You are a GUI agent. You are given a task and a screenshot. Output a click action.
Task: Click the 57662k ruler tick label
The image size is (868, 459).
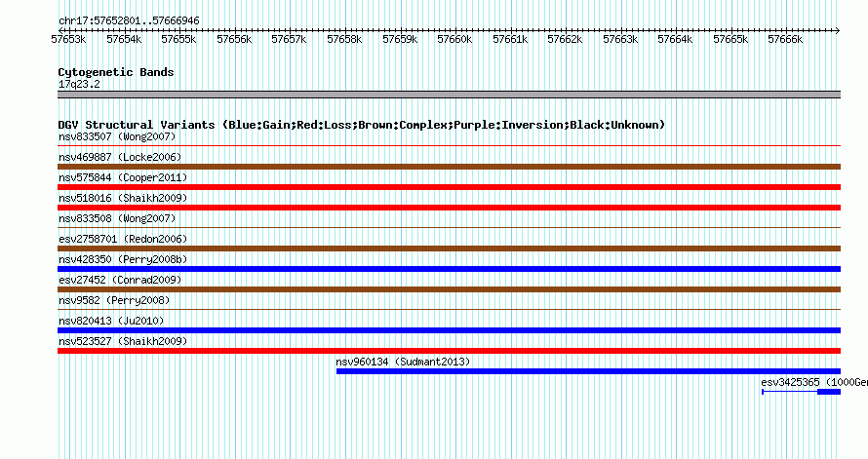(x=565, y=39)
